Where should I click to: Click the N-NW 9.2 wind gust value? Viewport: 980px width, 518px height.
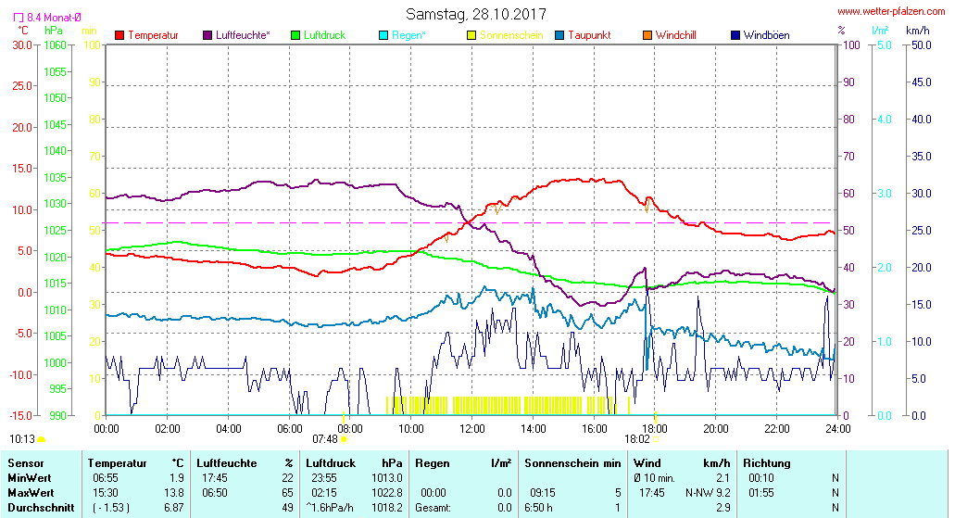coord(708,493)
